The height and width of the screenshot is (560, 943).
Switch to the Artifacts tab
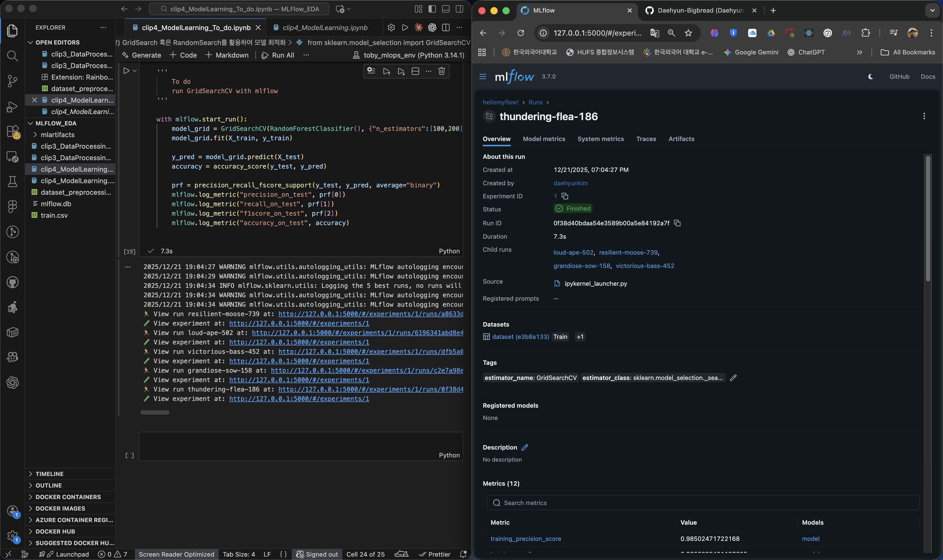681,139
